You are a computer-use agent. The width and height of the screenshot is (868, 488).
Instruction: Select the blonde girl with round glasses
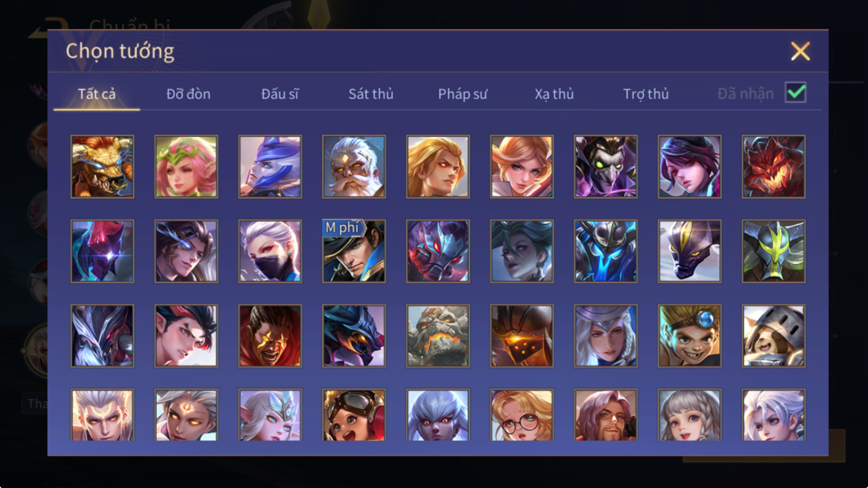[522, 415]
